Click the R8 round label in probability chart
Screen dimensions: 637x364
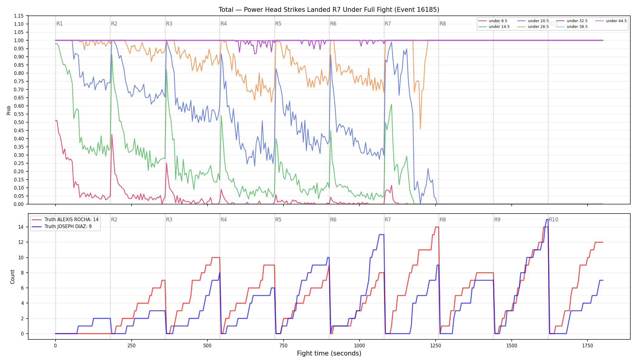(x=443, y=24)
